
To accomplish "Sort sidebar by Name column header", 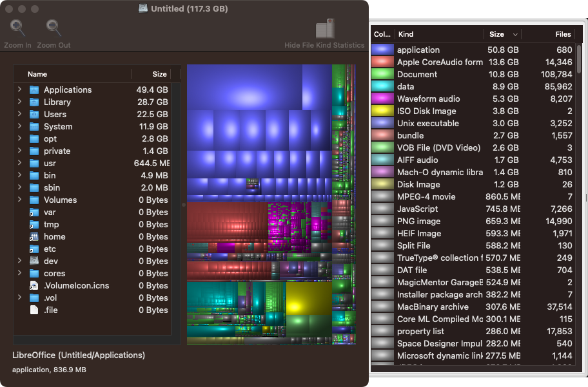I will click(37, 74).
